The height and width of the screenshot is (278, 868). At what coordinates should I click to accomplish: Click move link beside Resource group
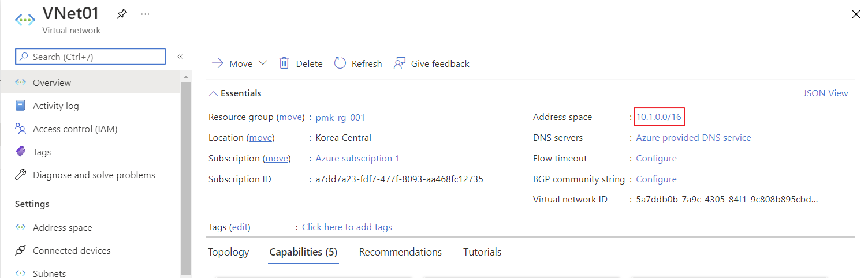point(291,117)
